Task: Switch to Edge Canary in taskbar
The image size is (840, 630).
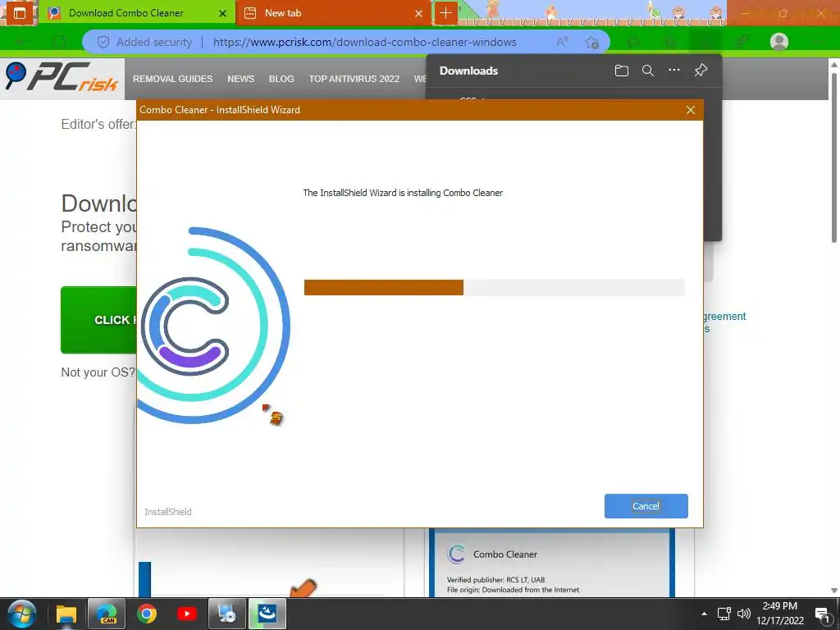Action: tap(107, 614)
